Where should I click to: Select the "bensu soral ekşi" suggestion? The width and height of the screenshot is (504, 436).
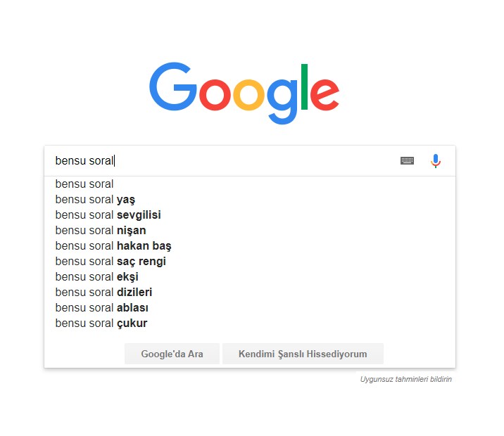pyautogui.click(x=97, y=277)
